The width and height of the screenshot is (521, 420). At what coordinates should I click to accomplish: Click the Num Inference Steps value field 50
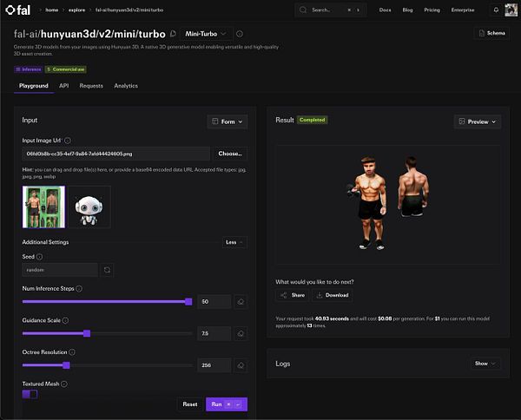pyautogui.click(x=214, y=302)
